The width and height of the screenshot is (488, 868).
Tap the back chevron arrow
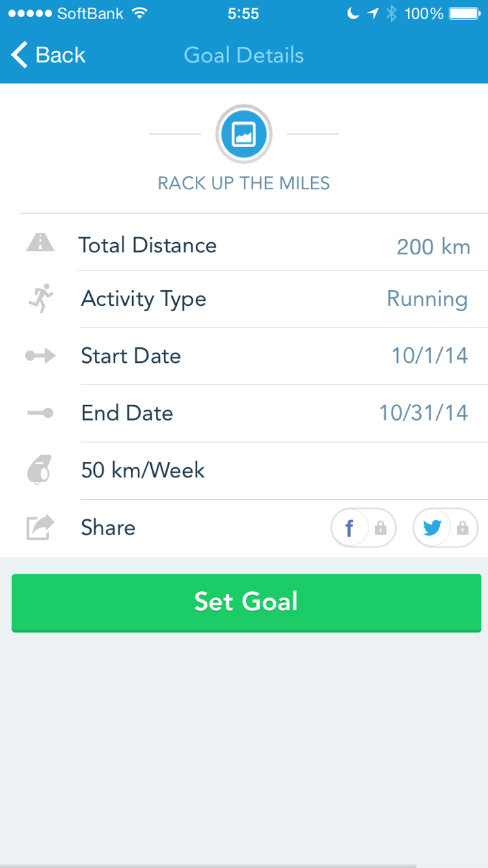coord(20,55)
